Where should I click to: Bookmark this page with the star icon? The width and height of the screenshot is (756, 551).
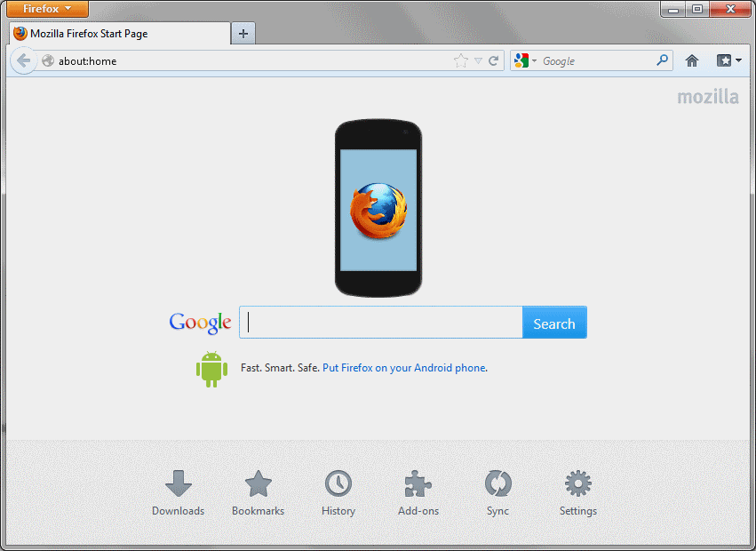[x=461, y=60]
